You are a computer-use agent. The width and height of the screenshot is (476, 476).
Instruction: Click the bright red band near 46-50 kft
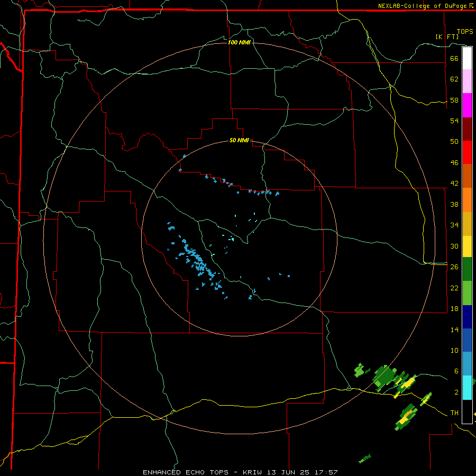pyautogui.click(x=467, y=152)
